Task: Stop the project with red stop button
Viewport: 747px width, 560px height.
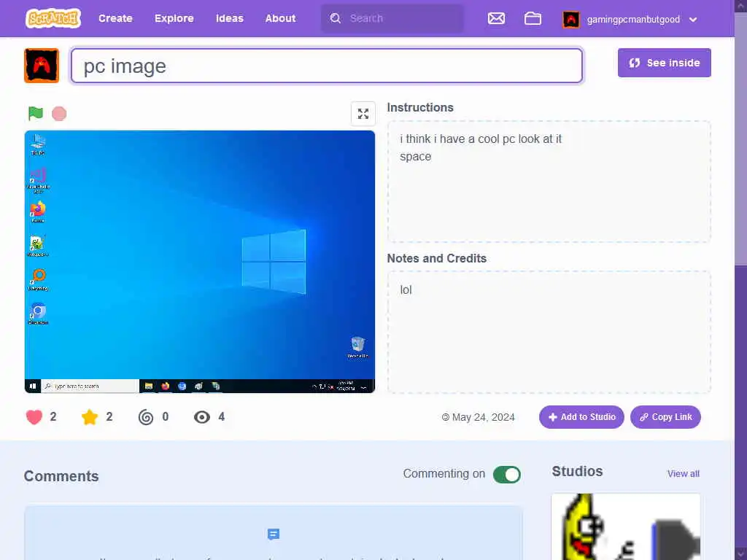Action: 59,113
